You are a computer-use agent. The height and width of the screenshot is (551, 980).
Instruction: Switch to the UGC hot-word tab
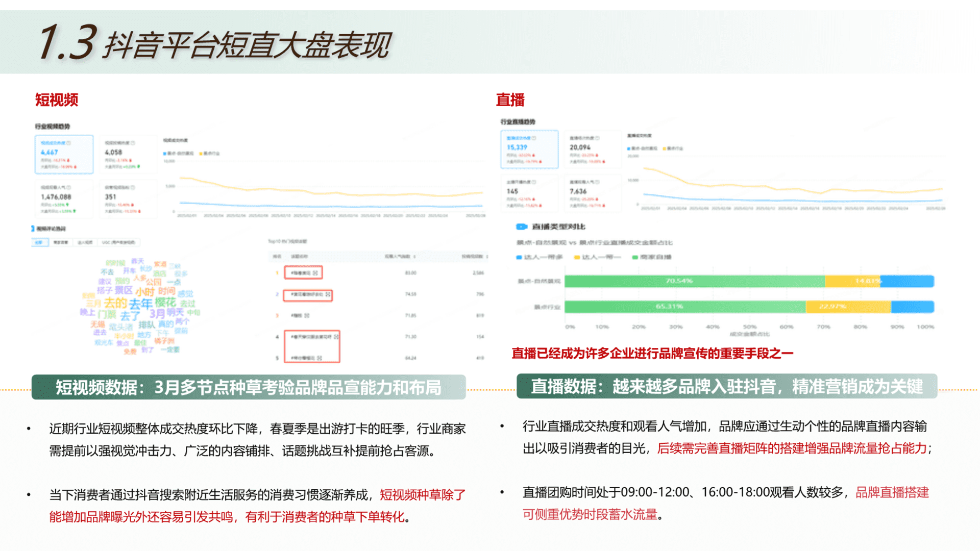tap(118, 242)
